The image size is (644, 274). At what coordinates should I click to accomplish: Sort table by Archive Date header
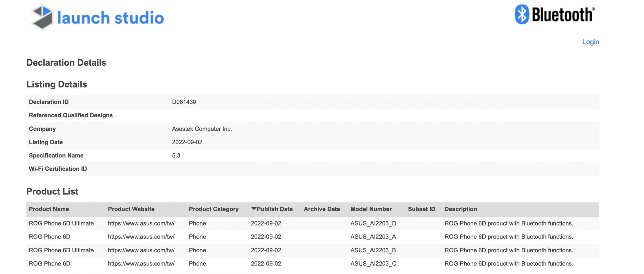(322, 209)
